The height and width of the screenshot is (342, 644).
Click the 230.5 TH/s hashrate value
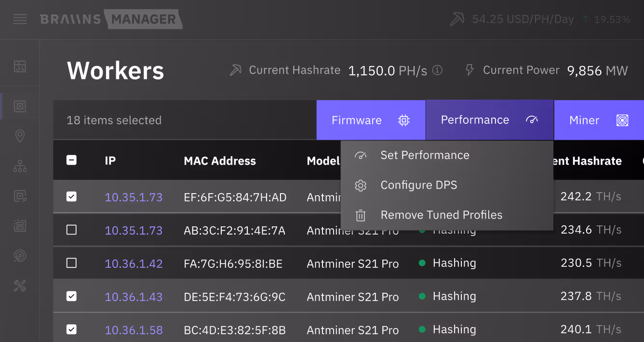point(591,263)
